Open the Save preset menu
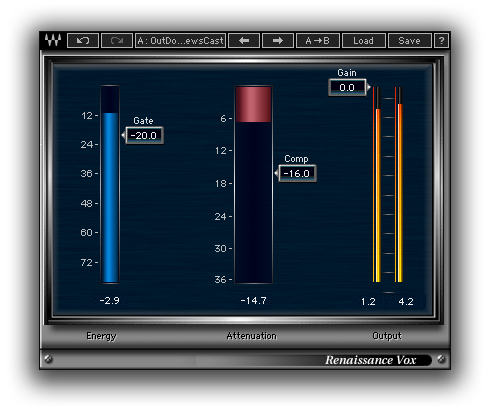Viewport: 496px width, 406px height. tap(410, 41)
